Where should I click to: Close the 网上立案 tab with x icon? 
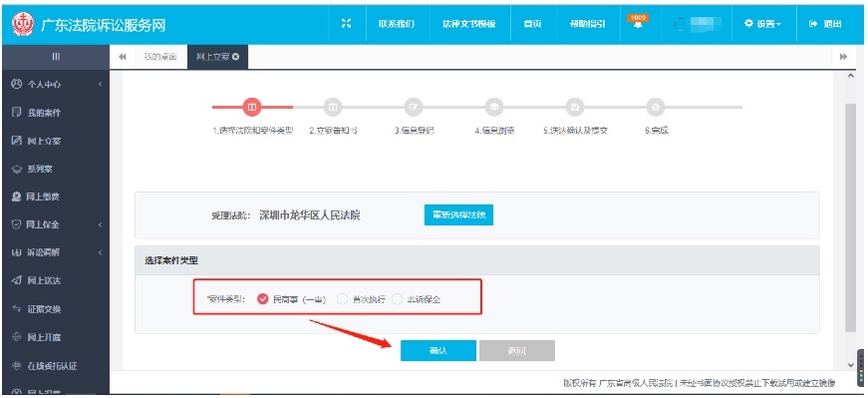[236, 57]
